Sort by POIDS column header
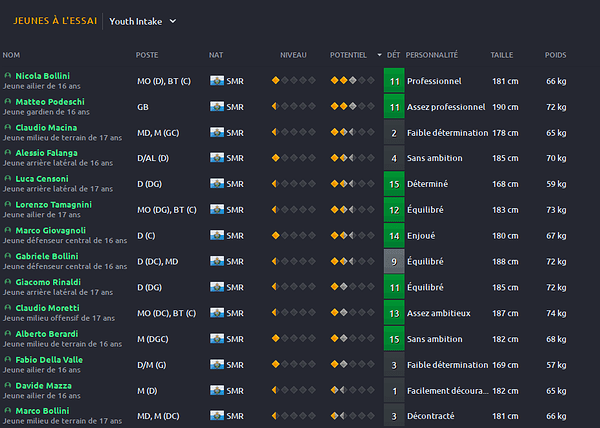Viewport: 600px width, 428px height. [555, 55]
